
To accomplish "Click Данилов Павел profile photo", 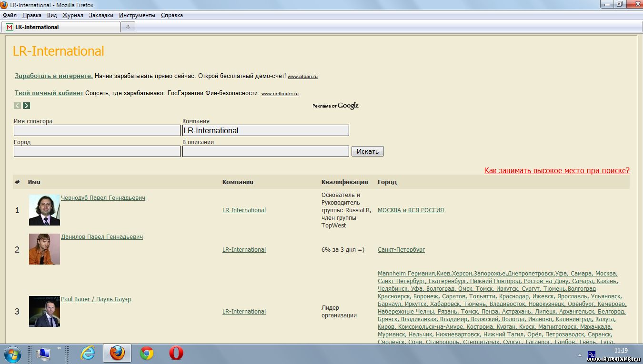I will (44, 249).
